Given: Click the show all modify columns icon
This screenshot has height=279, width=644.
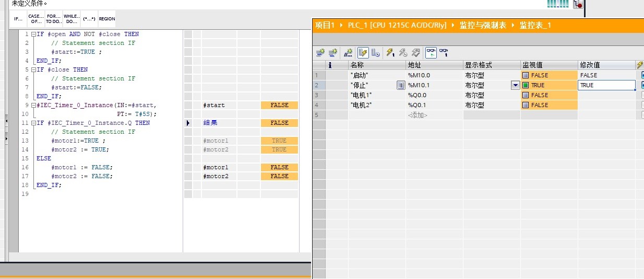Looking at the screenshot, I should pos(363,52).
